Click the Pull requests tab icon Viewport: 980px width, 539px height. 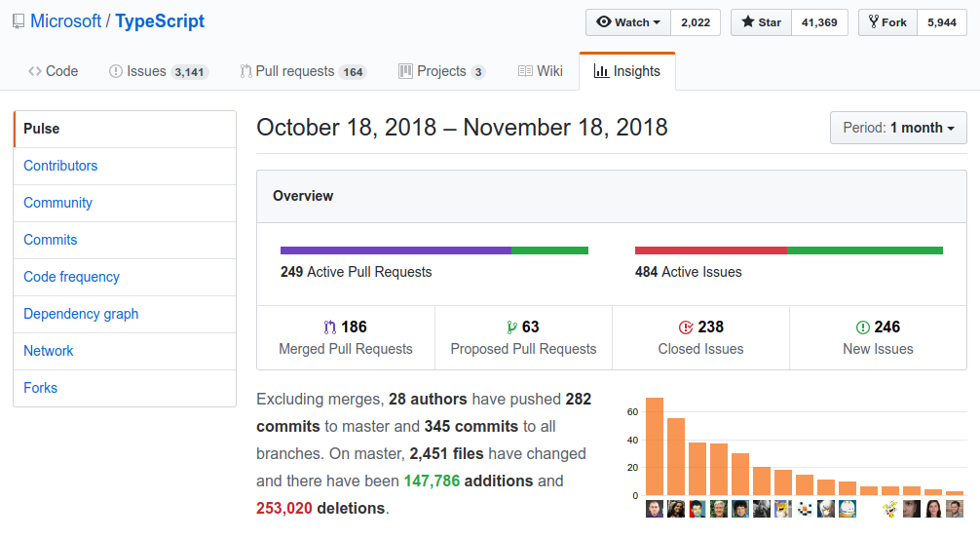point(246,71)
